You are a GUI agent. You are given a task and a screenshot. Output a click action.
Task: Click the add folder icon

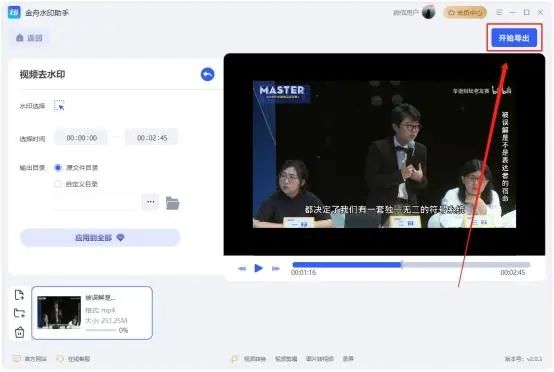19,313
